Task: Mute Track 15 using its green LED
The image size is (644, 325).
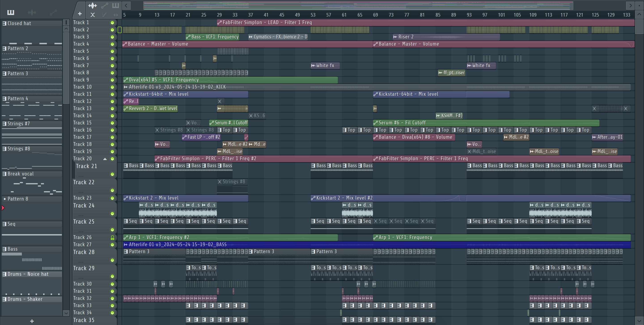Action: pos(112,123)
